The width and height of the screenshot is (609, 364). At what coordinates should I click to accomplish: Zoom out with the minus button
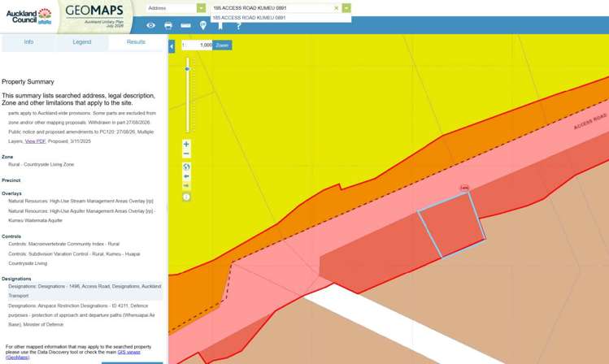click(x=186, y=154)
